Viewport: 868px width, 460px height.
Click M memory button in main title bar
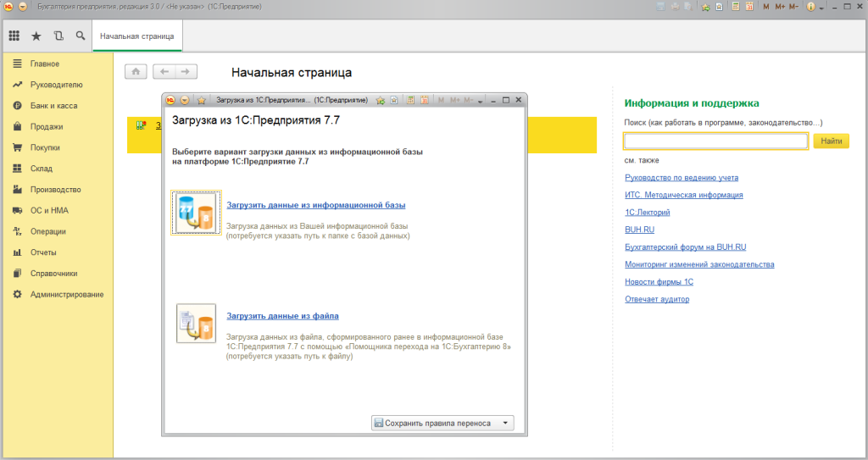pos(766,7)
